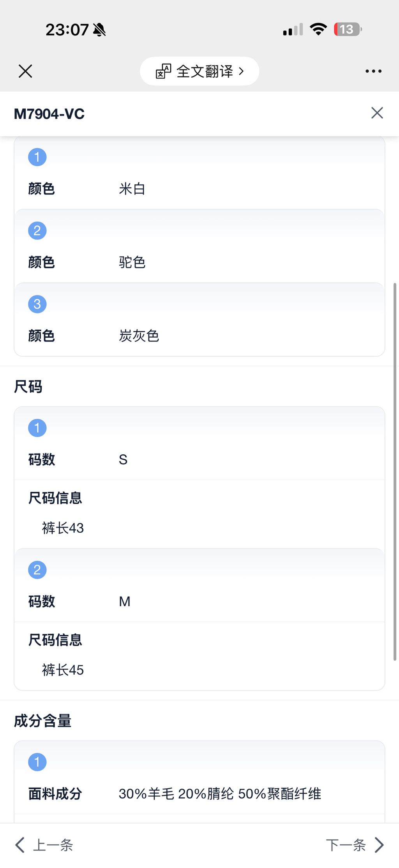This screenshot has height=868, width=399.
Task: Tap the Wi-Fi status icon
Action: point(318,29)
